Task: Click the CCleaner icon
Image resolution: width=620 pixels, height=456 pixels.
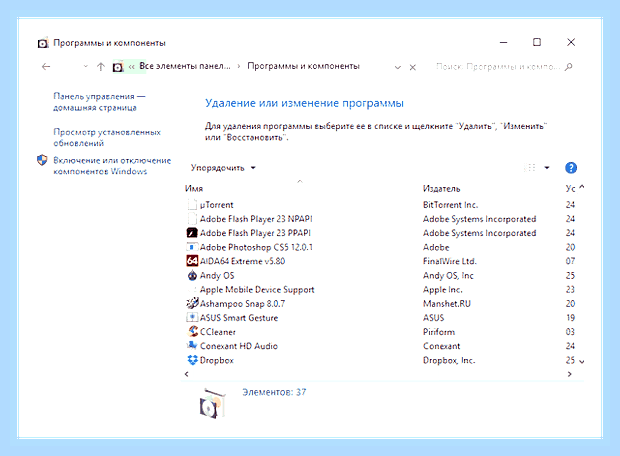Action: click(x=193, y=331)
